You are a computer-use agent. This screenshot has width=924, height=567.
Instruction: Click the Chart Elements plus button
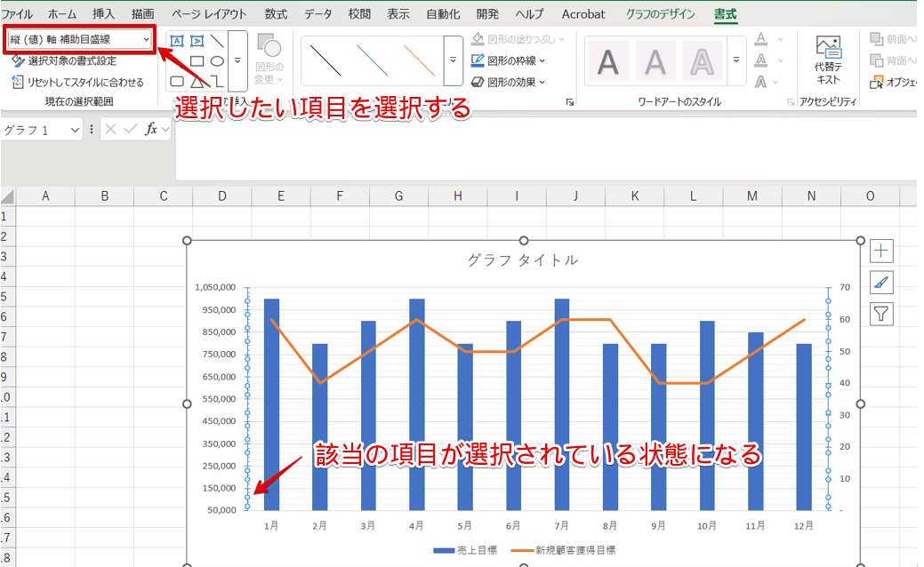tap(880, 252)
